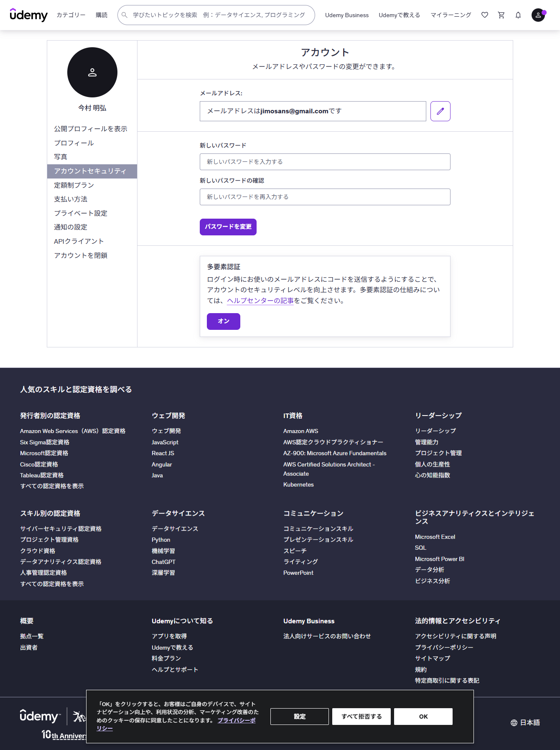Turn on multi-factor authentication with オン button
The image size is (560, 750).
point(223,321)
